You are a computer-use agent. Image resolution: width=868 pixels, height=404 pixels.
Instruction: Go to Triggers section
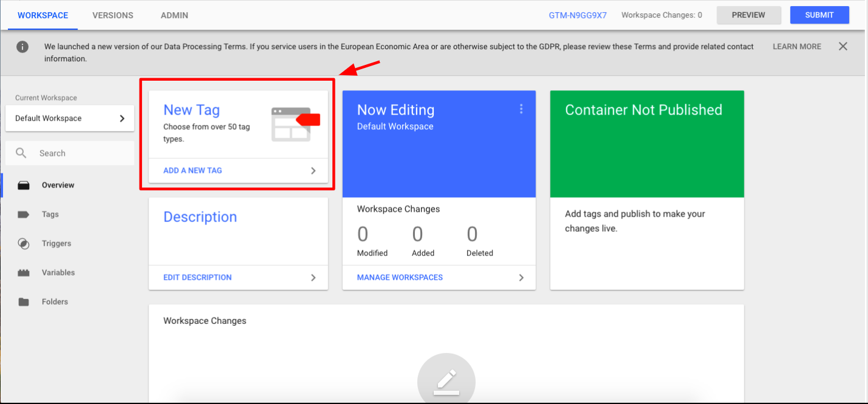pos(56,244)
